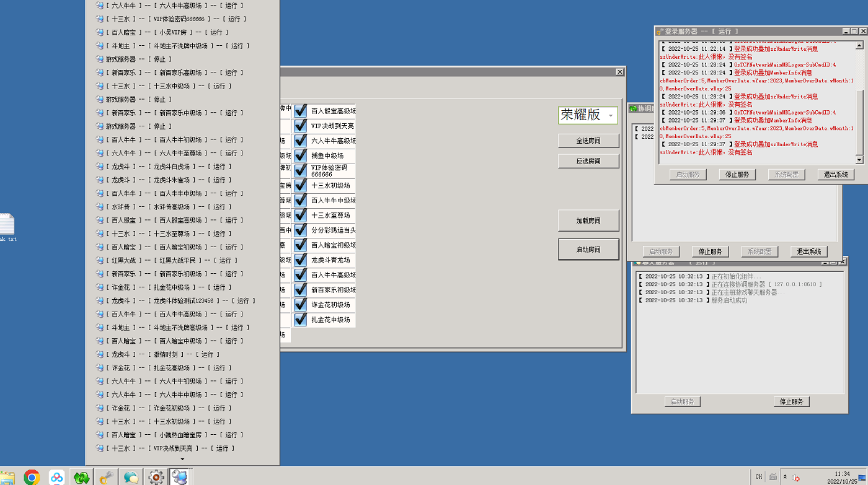Click the 全选房间 button
868x485 pixels.
[588, 141]
